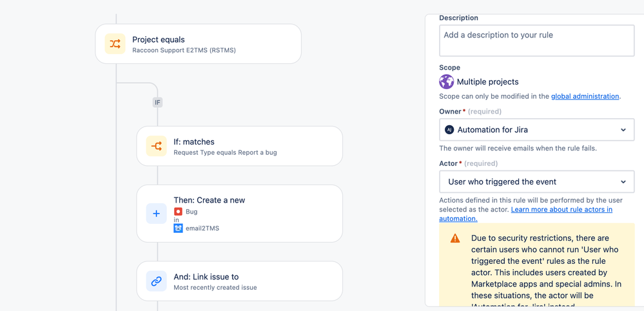Image resolution: width=644 pixels, height=311 pixels.
Task: Open the global administration link
Action: (x=585, y=96)
